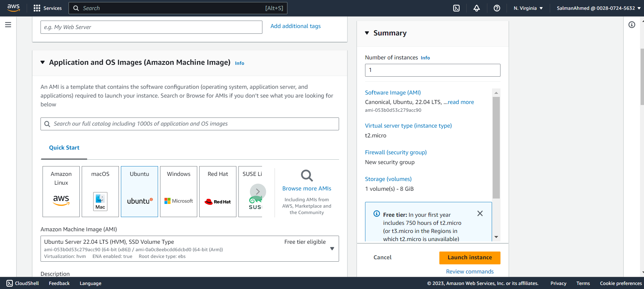Image resolution: width=644 pixels, height=289 pixels.
Task: Go to the AWS console home logo
Action: coord(14,8)
